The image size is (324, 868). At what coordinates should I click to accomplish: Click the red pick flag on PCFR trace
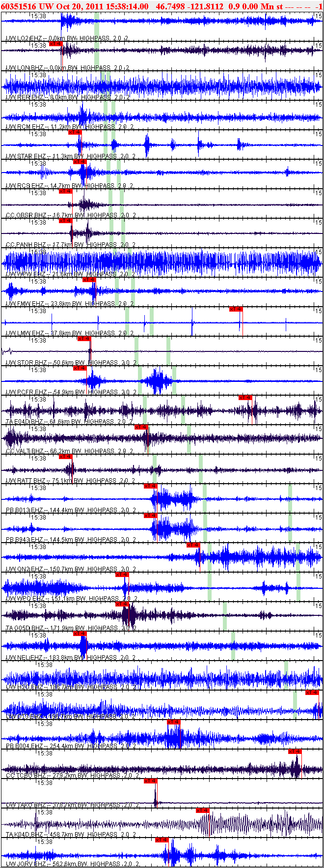80,368
